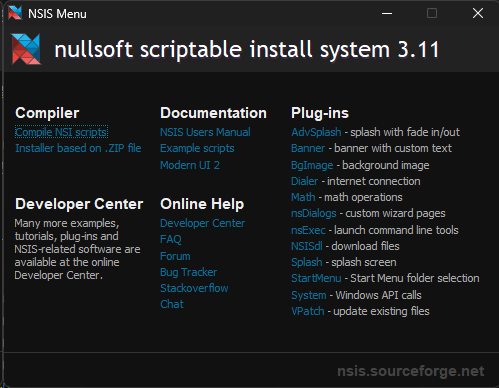Open the Chat link
Screen dimensions: 499x388
click(172, 304)
